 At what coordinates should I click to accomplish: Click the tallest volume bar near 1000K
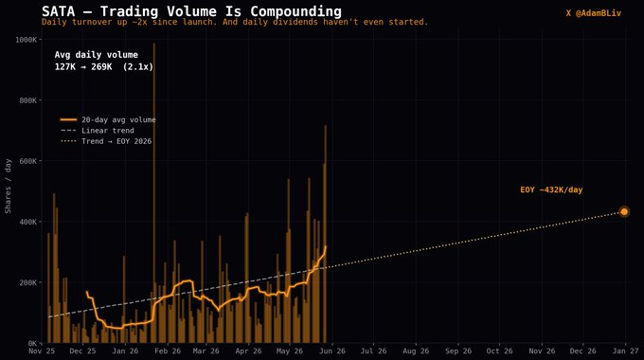pos(154,192)
